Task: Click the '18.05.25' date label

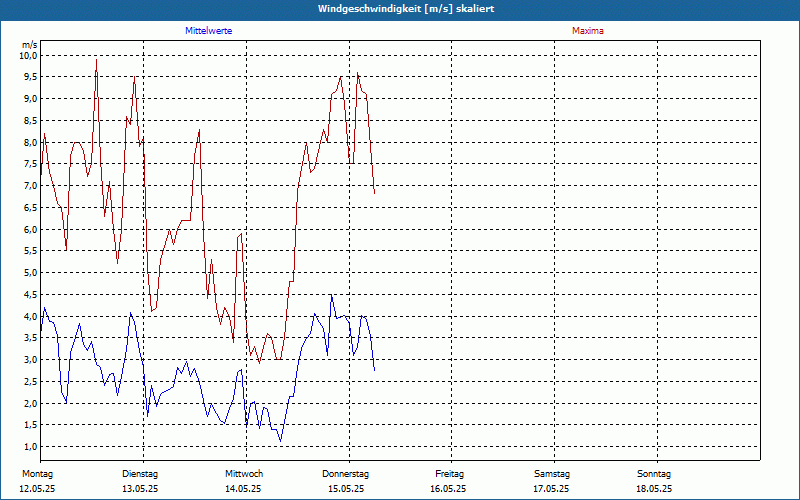Action: pyautogui.click(x=654, y=489)
